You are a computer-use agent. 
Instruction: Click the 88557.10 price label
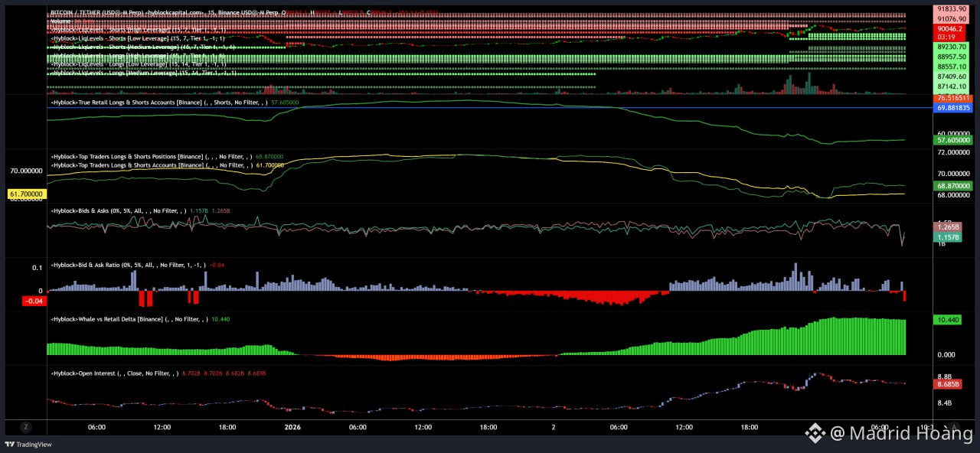click(x=952, y=67)
